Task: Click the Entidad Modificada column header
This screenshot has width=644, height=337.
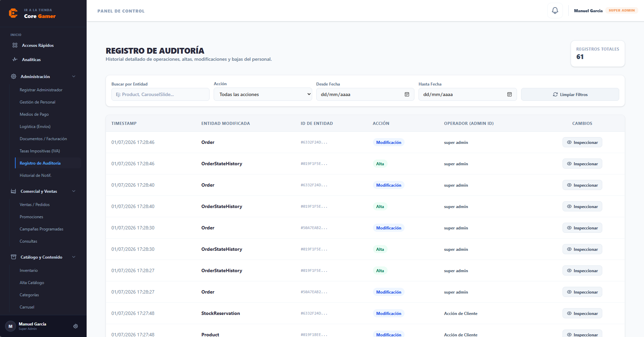Action: pyautogui.click(x=226, y=124)
